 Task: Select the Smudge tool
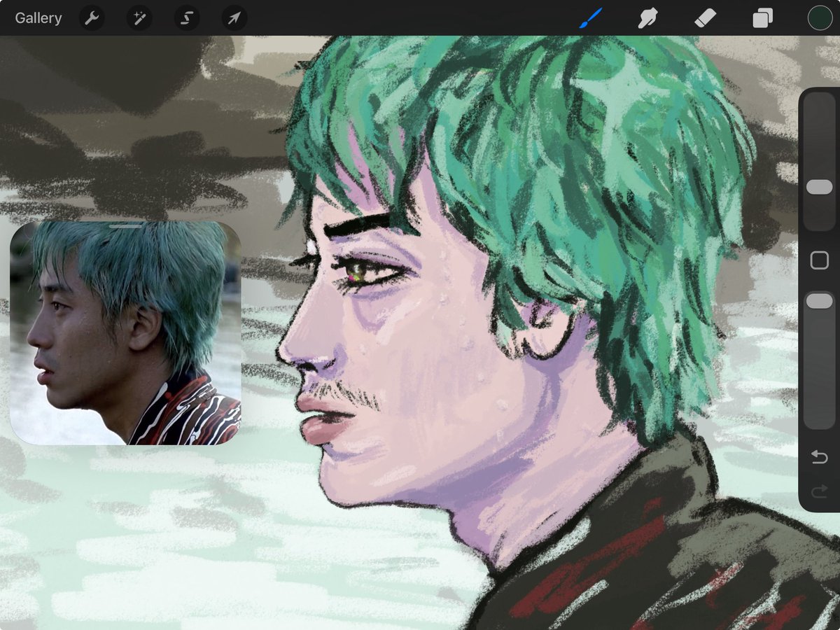click(648, 18)
